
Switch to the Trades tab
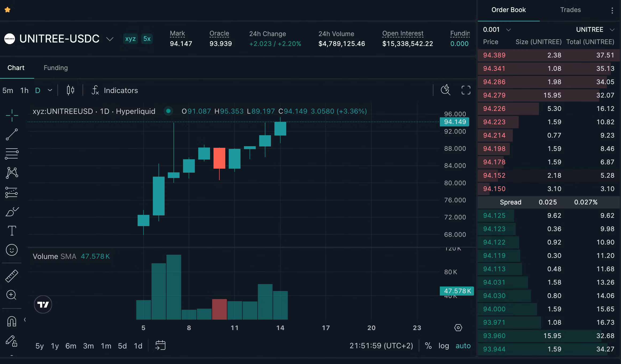pyautogui.click(x=570, y=10)
